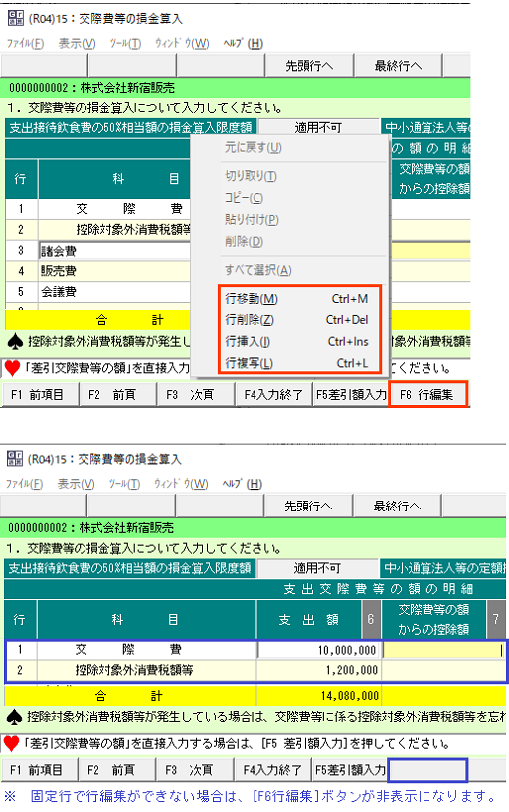Viewport: 509px width, 812px height.
Task: Click F1 前項目 in the context-menu window
Action: click(41, 395)
